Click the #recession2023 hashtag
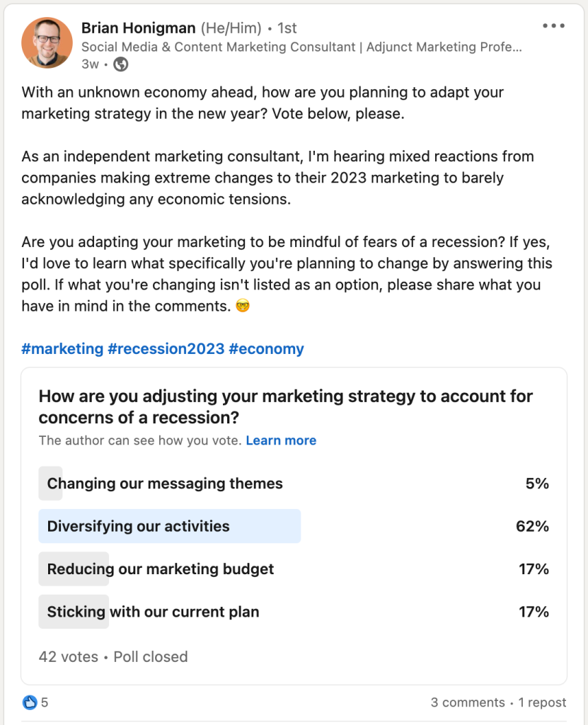Image resolution: width=588 pixels, height=725 pixels. click(166, 348)
